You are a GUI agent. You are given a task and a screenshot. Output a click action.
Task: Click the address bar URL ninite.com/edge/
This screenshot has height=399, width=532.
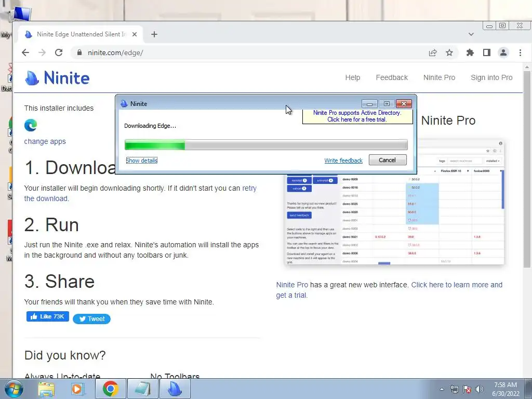point(115,52)
